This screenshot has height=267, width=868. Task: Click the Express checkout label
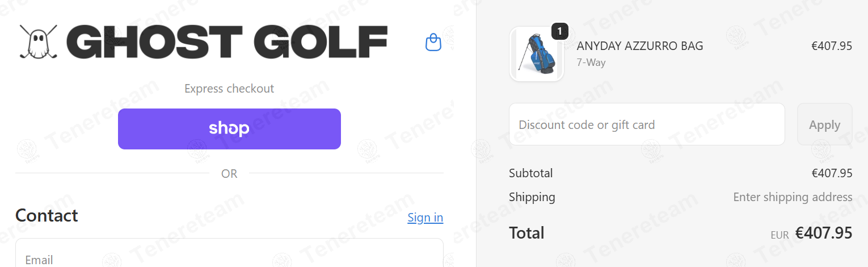click(229, 89)
